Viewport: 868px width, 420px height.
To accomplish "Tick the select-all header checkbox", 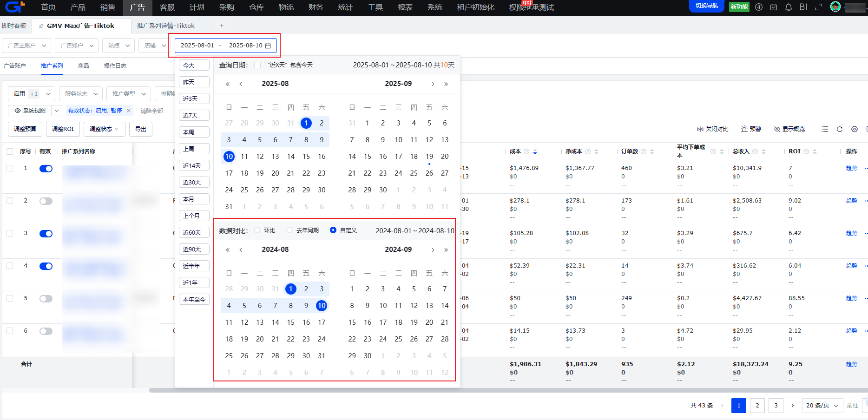I will pyautogui.click(x=10, y=151).
